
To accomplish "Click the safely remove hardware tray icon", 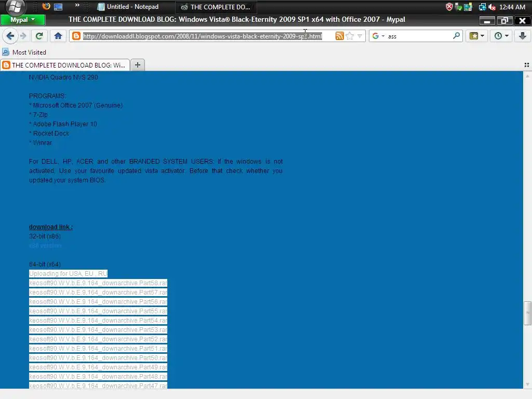I will [458, 7].
